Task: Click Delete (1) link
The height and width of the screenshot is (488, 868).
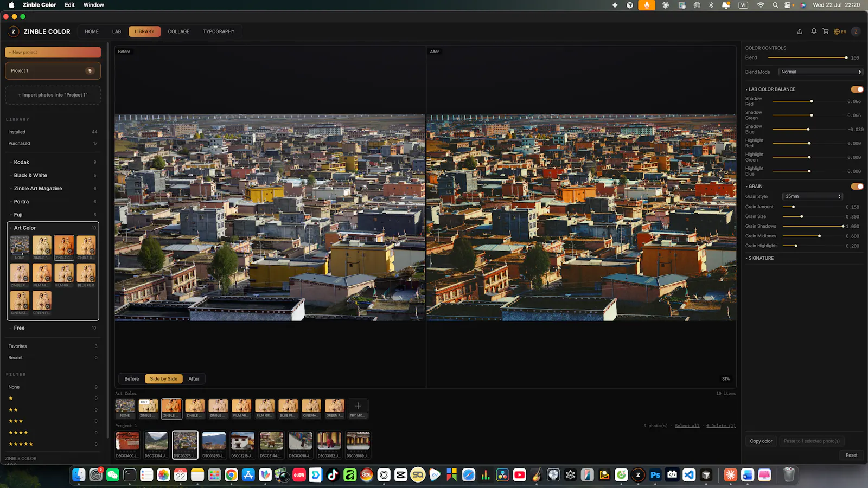Action: pos(721,426)
